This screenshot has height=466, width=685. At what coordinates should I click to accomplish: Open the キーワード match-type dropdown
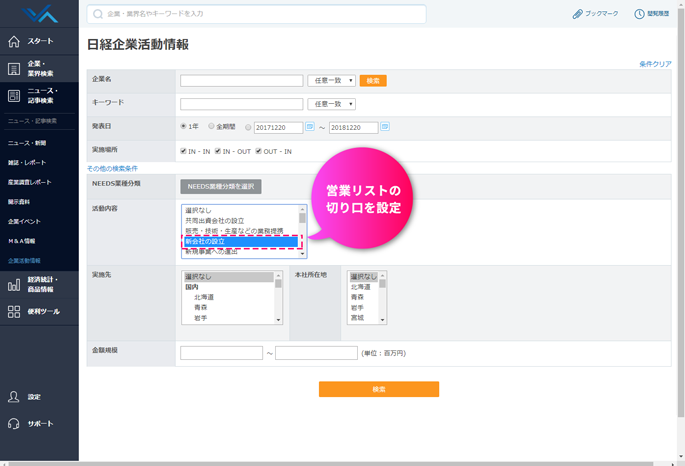[x=332, y=104]
